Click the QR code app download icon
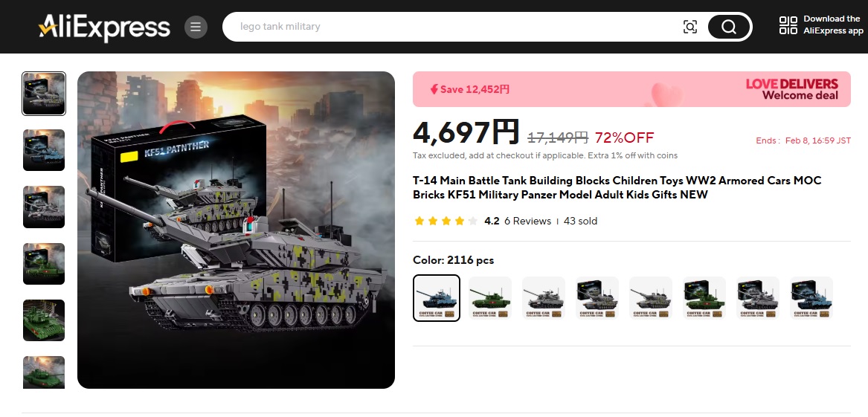868x417 pixels. coord(788,25)
